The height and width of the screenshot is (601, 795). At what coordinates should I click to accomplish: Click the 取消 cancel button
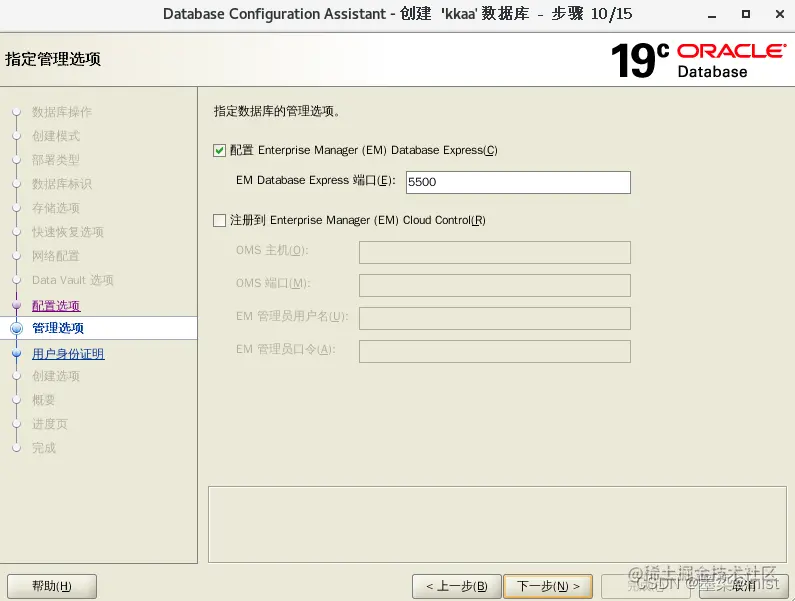click(744, 586)
